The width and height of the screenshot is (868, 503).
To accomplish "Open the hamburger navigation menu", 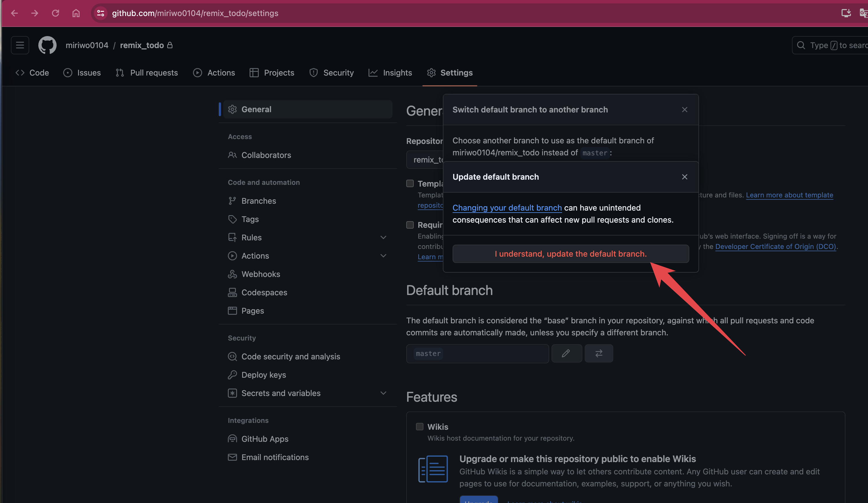I will tap(20, 45).
